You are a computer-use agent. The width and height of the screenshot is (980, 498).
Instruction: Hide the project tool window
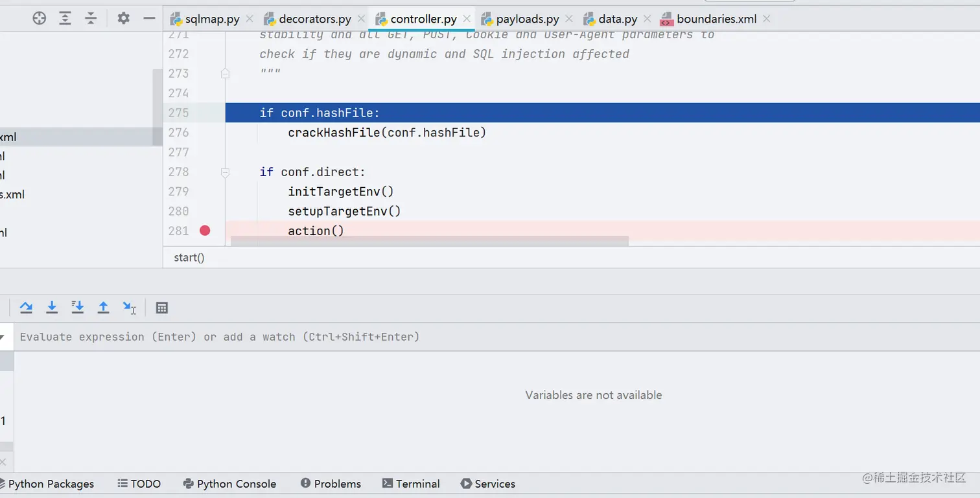149,18
